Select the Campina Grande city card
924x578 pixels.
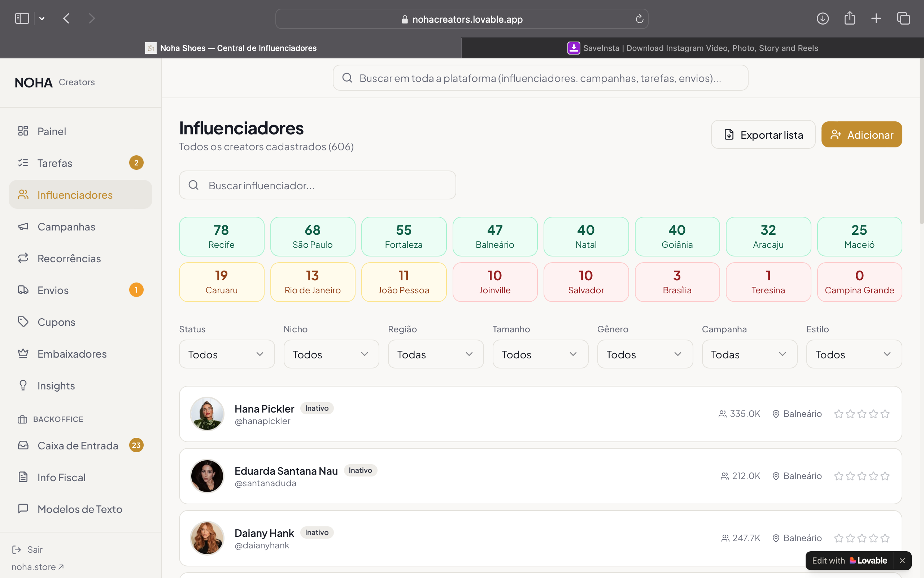(859, 282)
